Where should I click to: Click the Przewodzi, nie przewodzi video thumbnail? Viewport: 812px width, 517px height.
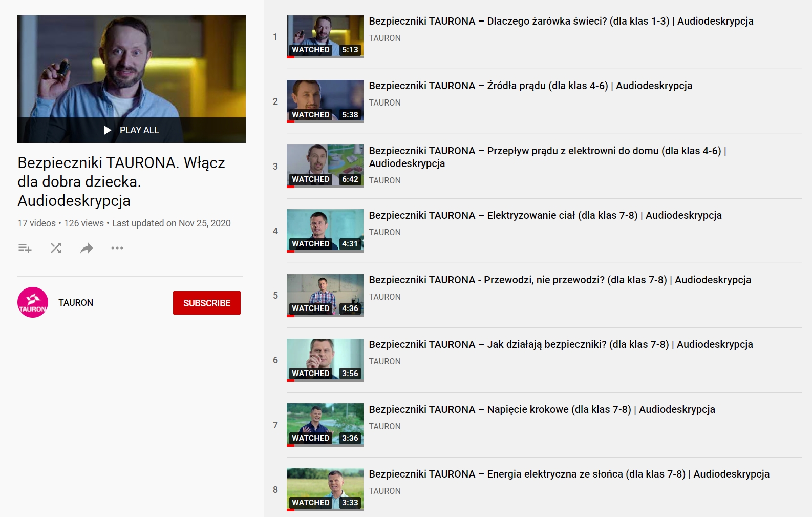pyautogui.click(x=325, y=295)
